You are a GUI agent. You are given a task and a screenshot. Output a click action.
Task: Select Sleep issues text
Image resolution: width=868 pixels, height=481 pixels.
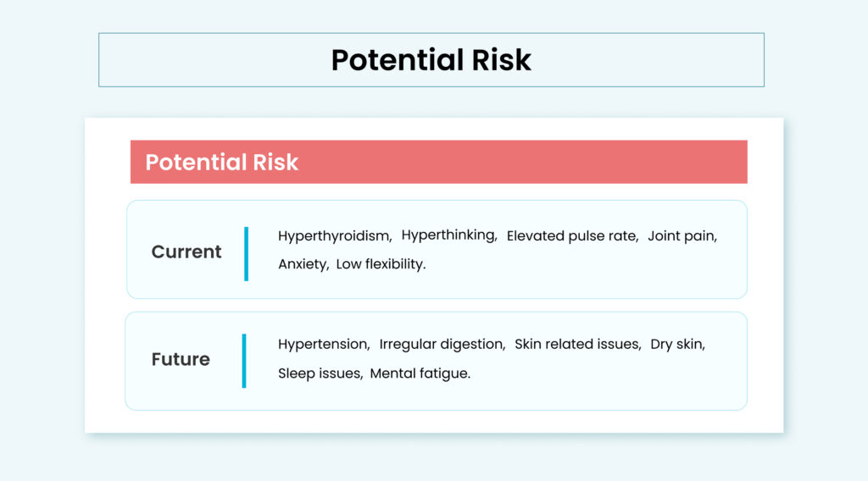coord(320,373)
